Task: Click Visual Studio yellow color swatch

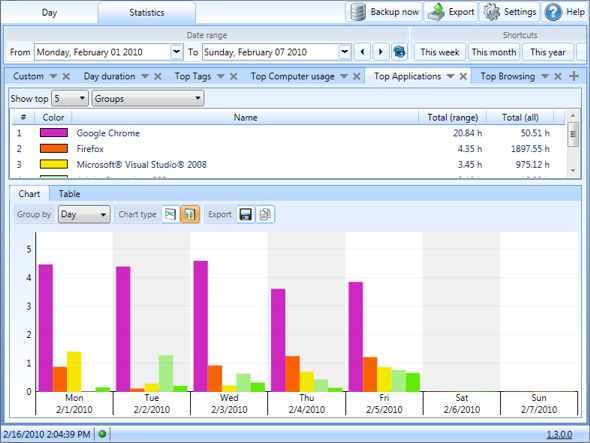Action: click(54, 164)
